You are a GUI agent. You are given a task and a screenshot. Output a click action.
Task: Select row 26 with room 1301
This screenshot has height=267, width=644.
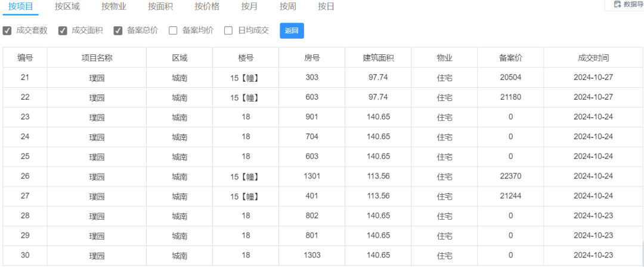coord(323,176)
